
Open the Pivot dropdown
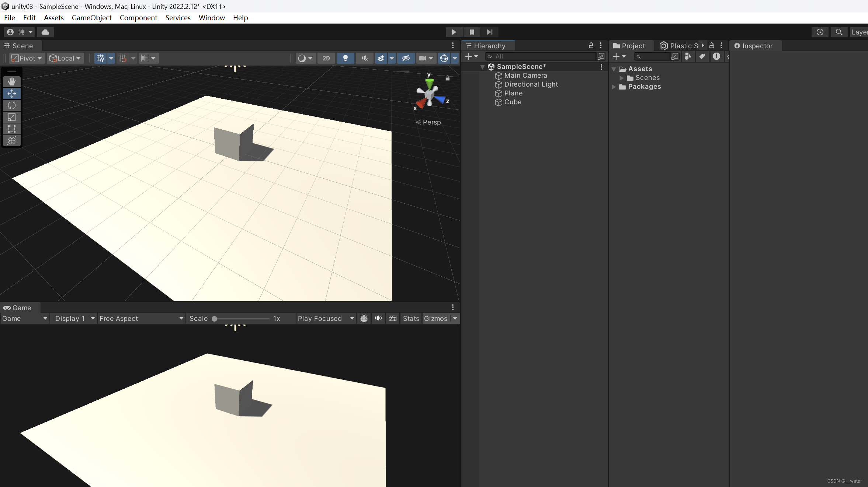[x=26, y=58]
